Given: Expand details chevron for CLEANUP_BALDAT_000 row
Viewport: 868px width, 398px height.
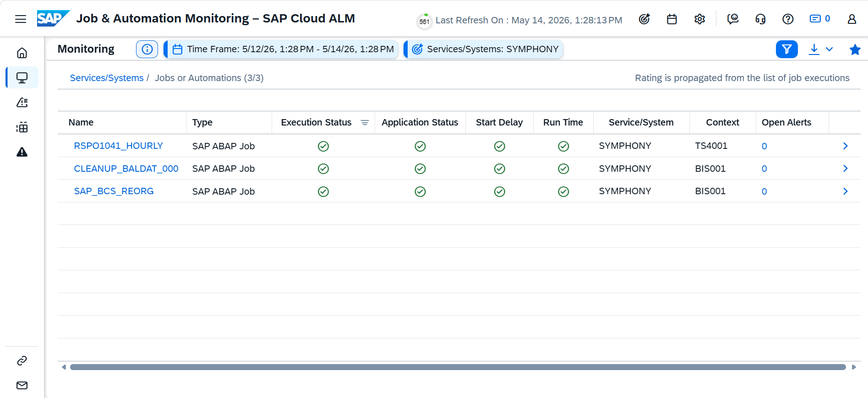Looking at the screenshot, I should point(846,169).
